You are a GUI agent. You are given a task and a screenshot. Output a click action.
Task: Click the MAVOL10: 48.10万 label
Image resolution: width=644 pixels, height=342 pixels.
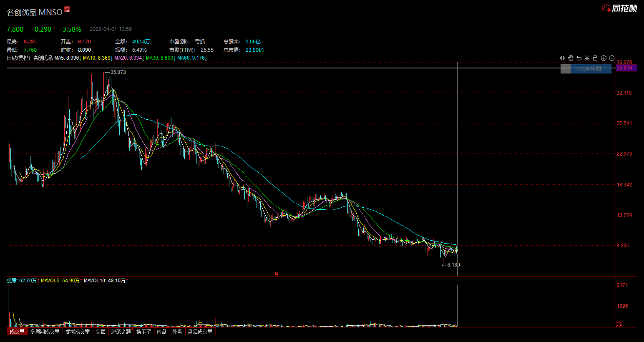point(106,281)
